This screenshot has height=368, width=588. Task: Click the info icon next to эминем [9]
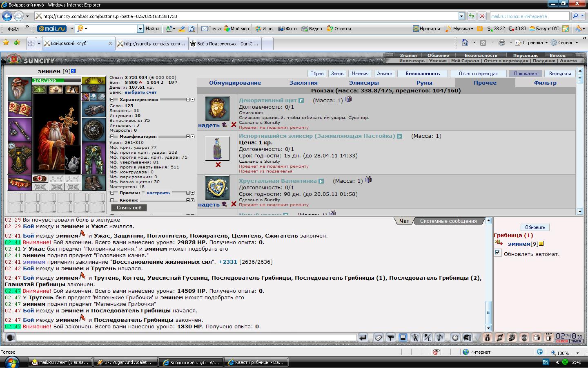[73, 71]
